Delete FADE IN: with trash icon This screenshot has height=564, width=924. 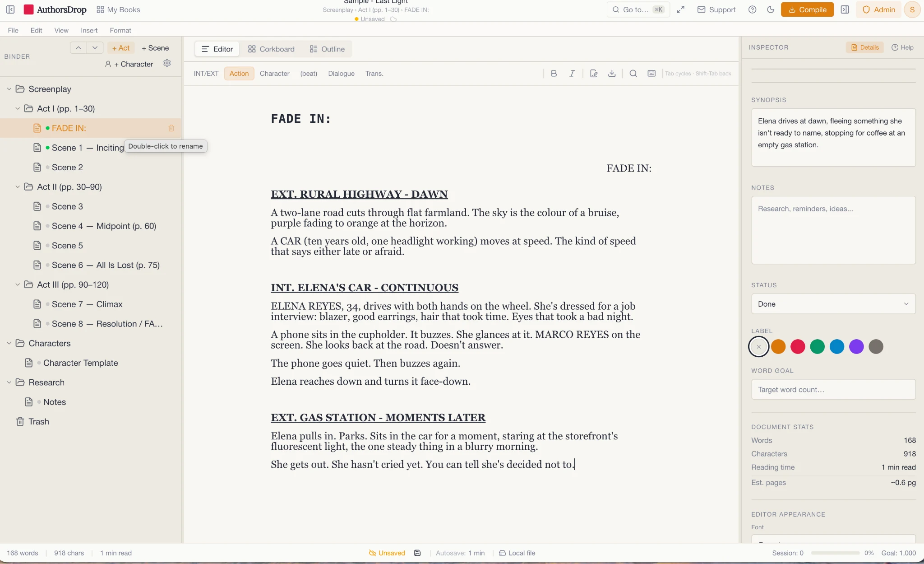tap(171, 128)
